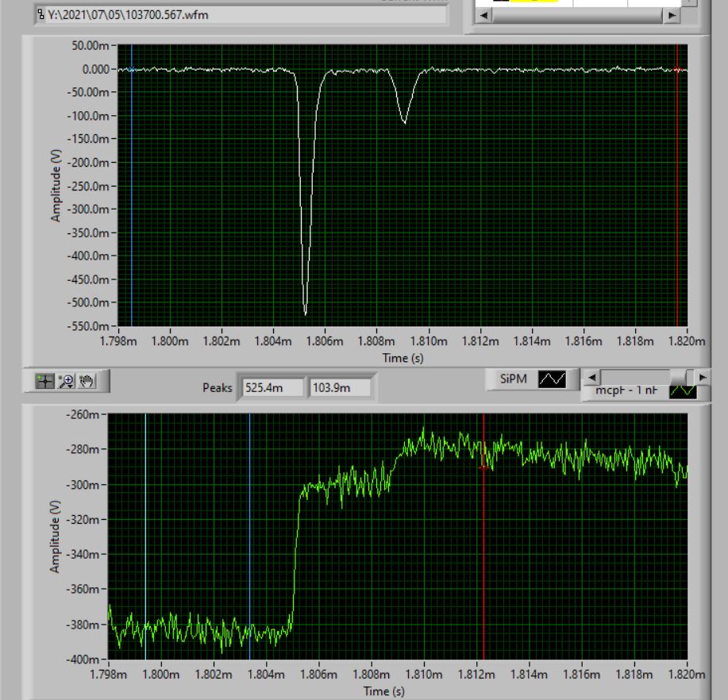The height and width of the screenshot is (700, 728).
Task: Click top graph Y-axis label 0.000
Action: pos(95,69)
